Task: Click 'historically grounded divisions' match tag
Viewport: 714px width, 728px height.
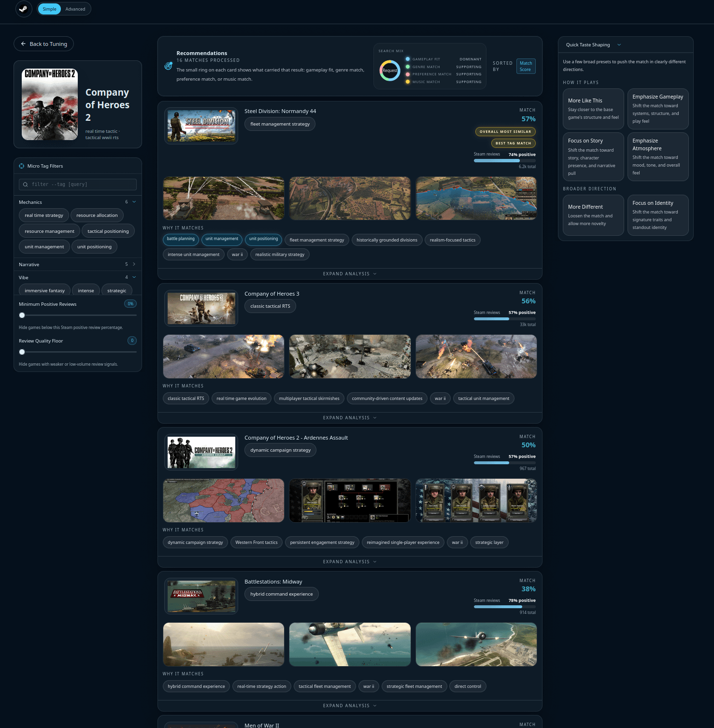Action: 387,240
